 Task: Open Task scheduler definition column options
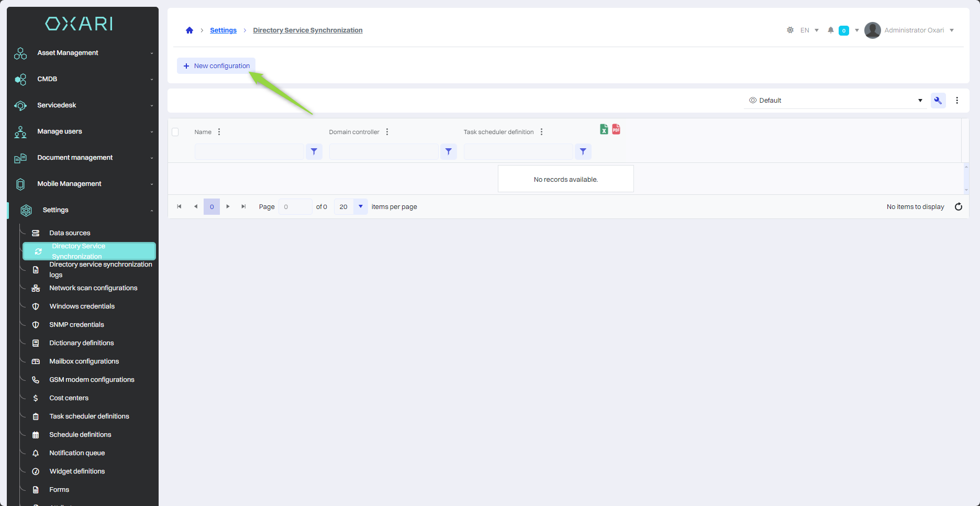coord(541,132)
